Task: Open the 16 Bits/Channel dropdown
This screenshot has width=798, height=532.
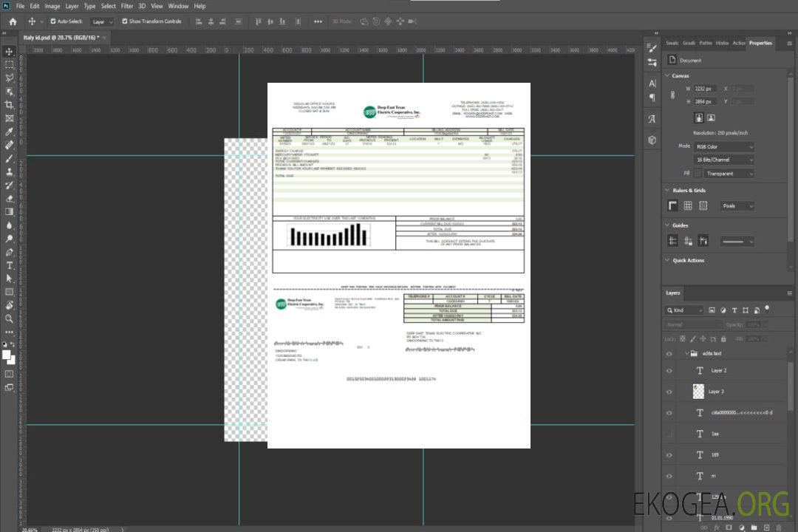Action: tap(724, 160)
